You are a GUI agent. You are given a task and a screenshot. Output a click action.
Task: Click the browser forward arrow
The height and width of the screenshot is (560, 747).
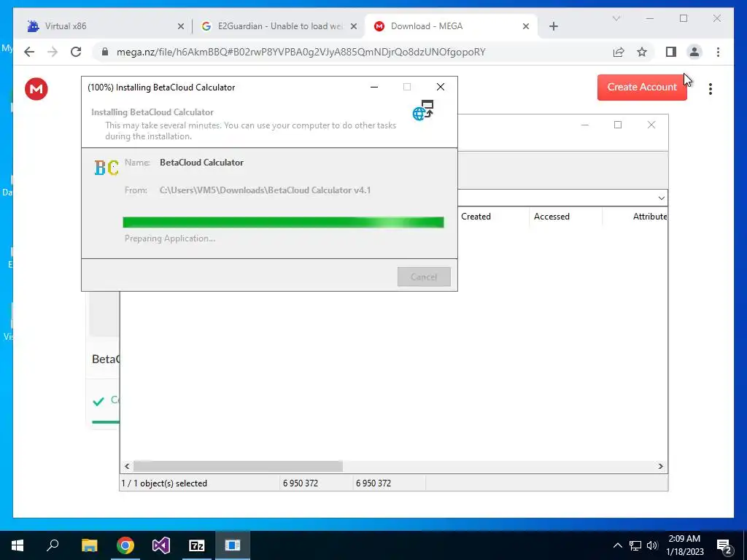[53, 52]
